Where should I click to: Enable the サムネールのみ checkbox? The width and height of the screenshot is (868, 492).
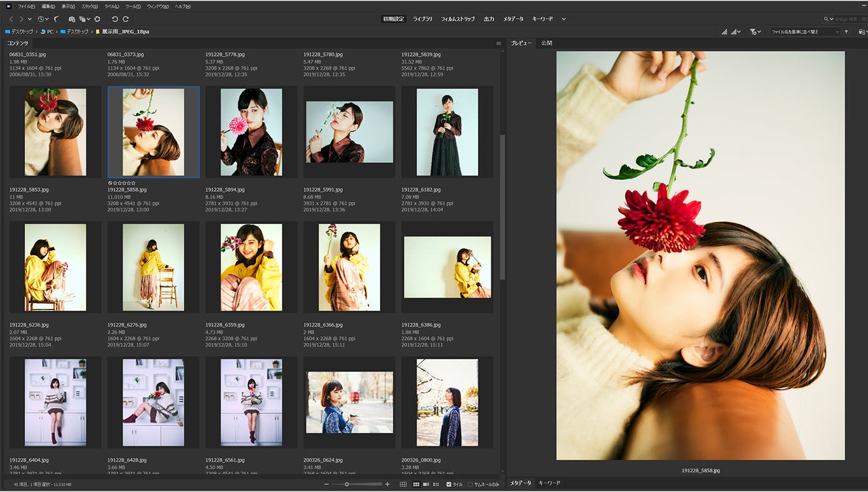[470, 484]
